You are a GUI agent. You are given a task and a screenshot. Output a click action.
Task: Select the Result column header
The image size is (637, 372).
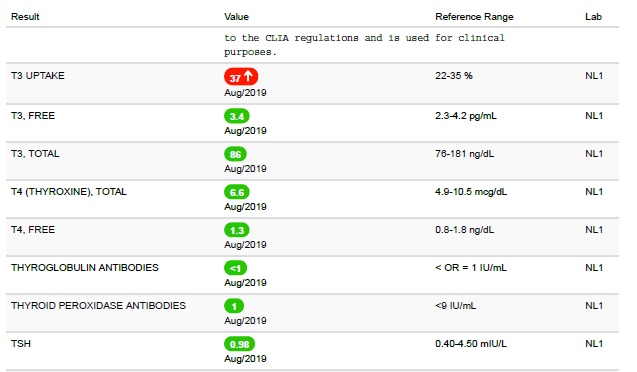point(25,17)
